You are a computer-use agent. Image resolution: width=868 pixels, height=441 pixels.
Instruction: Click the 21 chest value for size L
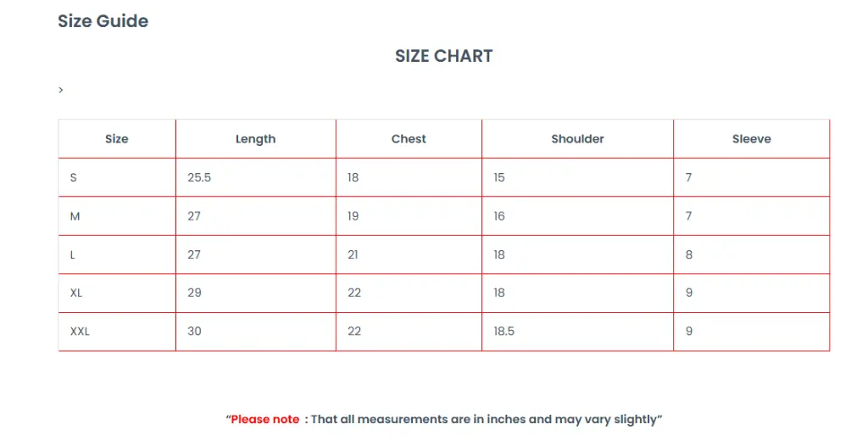[x=353, y=255]
